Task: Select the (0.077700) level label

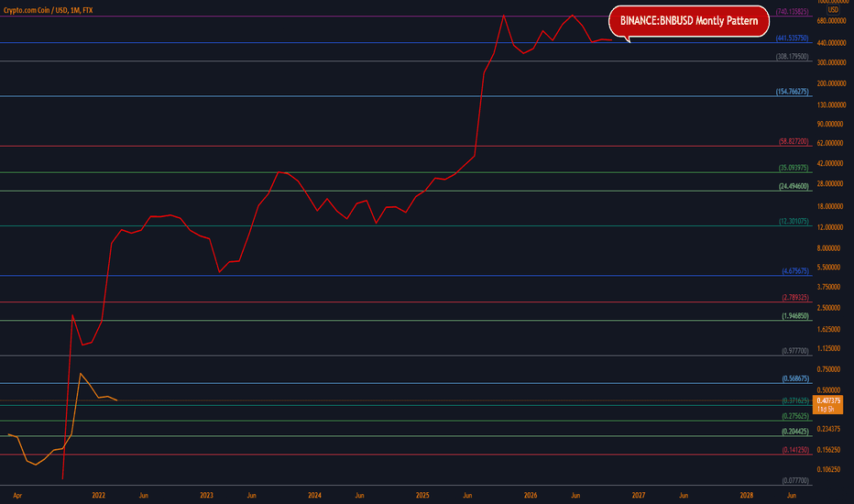Action: click(795, 480)
